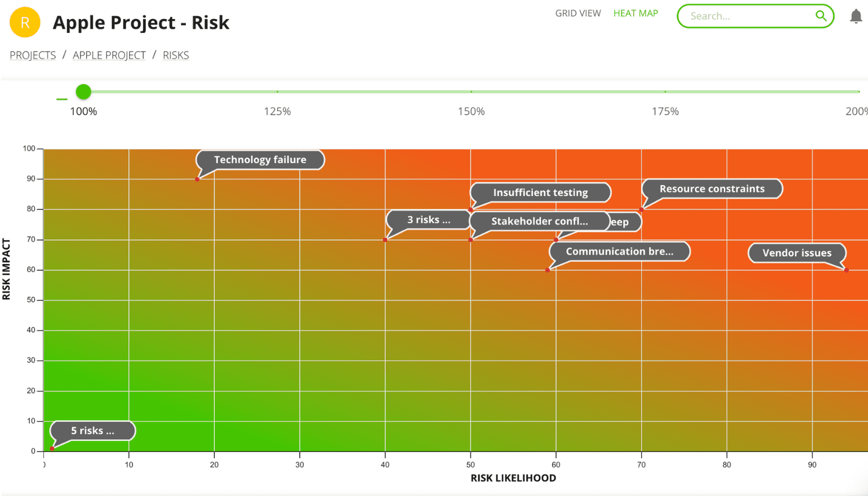Viewport: 868px width, 496px height.
Task: Select the Insufficient testing risk bubble
Action: (x=540, y=193)
